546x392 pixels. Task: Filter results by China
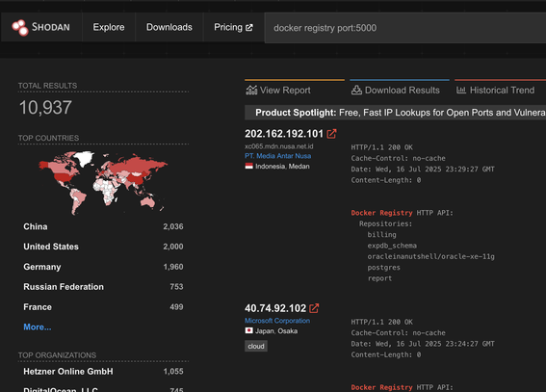pyautogui.click(x=36, y=226)
